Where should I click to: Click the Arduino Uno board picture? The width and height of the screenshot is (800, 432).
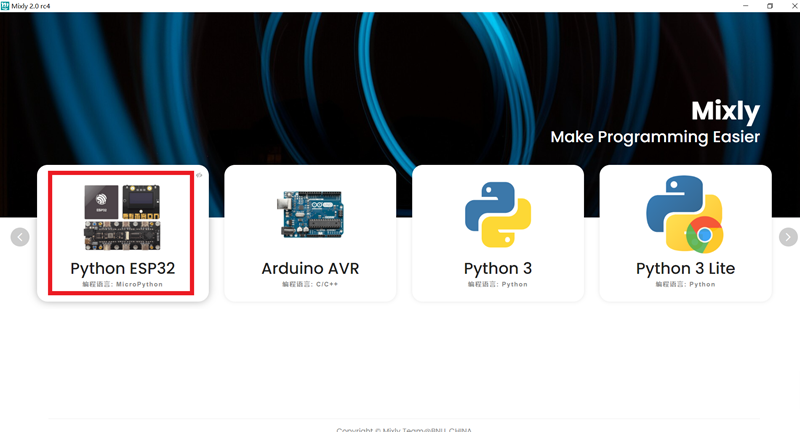click(309, 216)
